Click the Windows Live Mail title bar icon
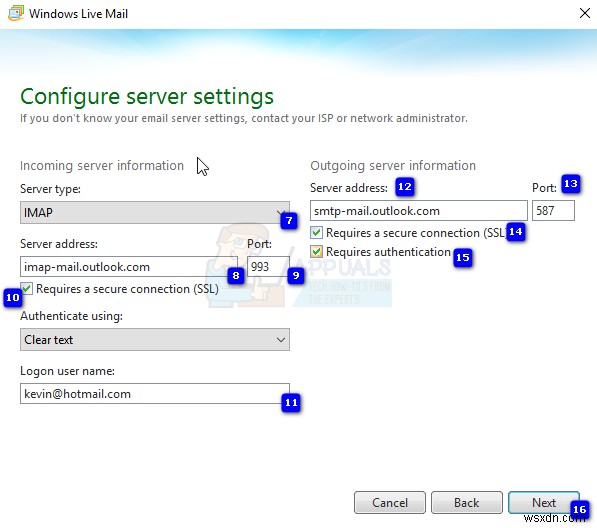Screen dimensions: 597x528 point(16,13)
